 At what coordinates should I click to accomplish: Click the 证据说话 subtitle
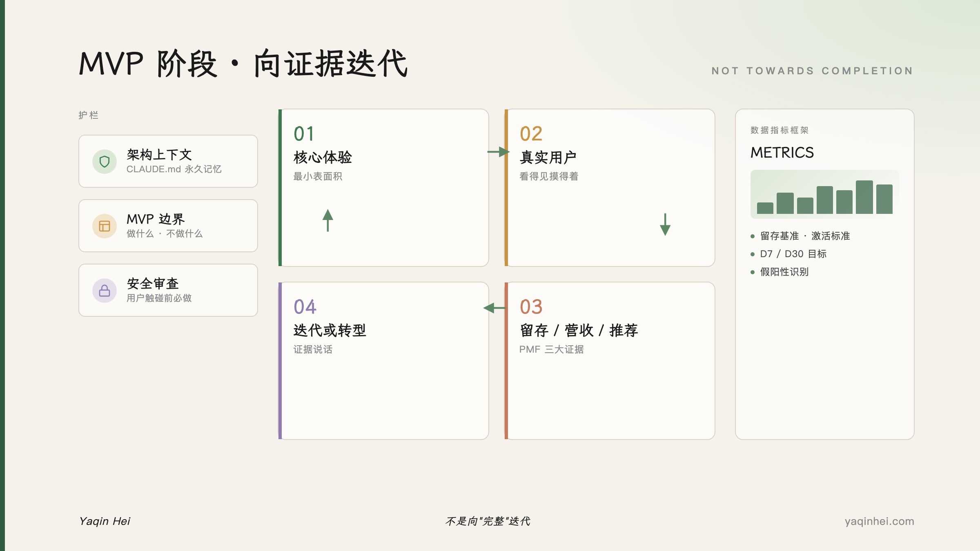click(x=313, y=349)
